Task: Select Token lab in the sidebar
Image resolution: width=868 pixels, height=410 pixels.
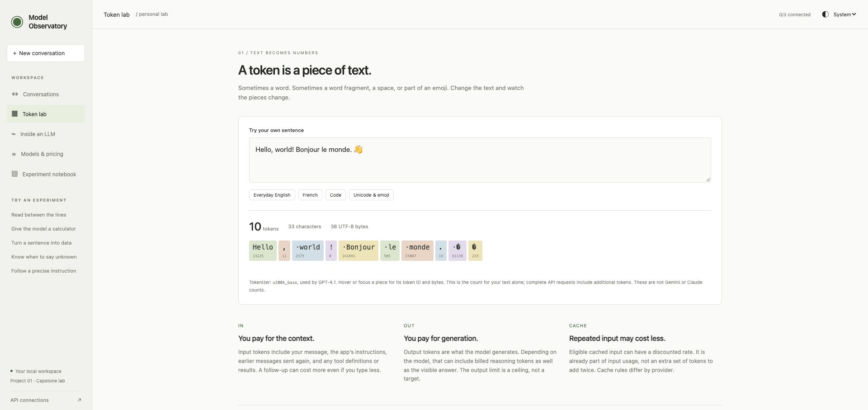Action: point(46,114)
